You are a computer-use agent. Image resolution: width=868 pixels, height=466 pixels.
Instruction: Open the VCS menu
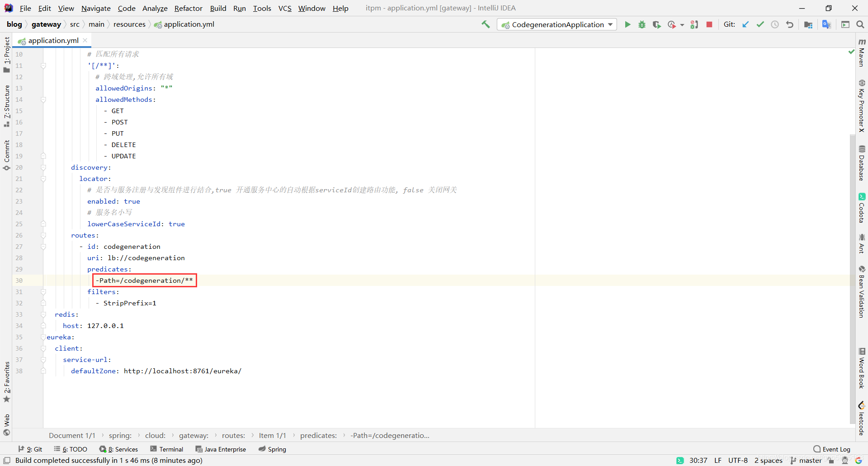point(285,8)
